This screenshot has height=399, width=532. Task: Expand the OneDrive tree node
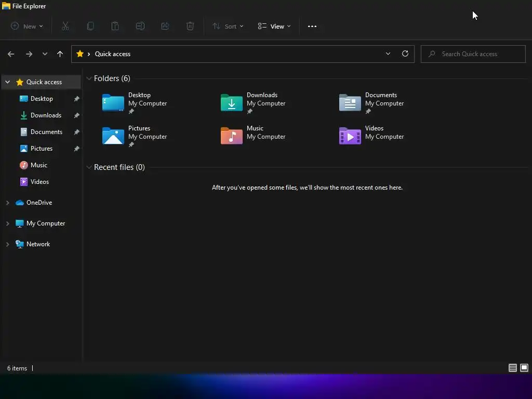7,203
